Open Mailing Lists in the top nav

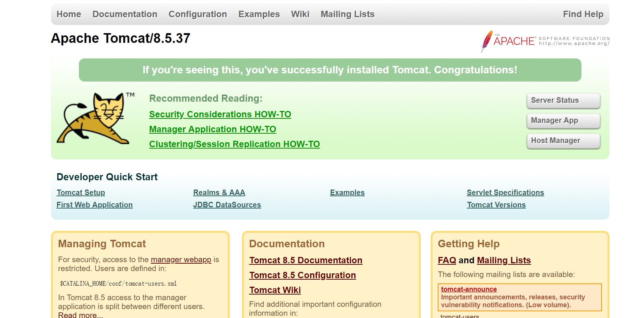click(348, 14)
